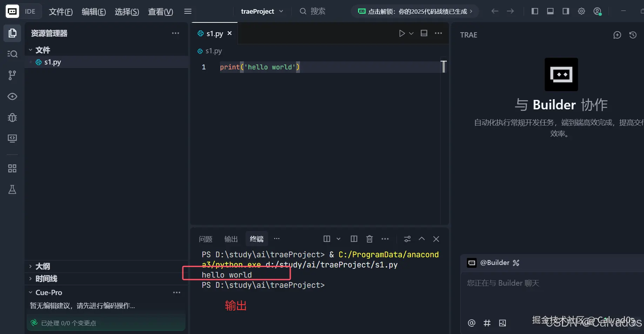
Task: Click the print('hello world') code line
Action: click(x=260, y=67)
